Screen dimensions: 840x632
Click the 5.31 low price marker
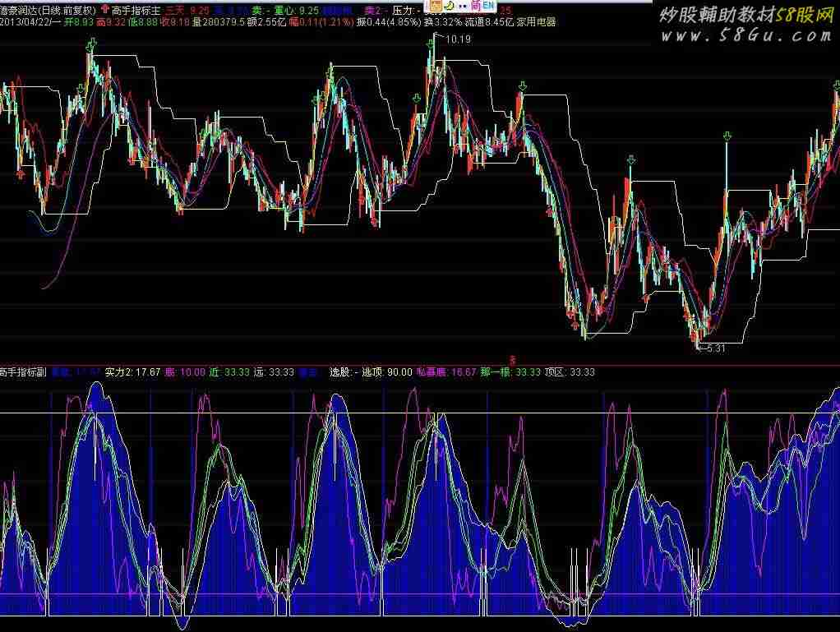[716, 348]
